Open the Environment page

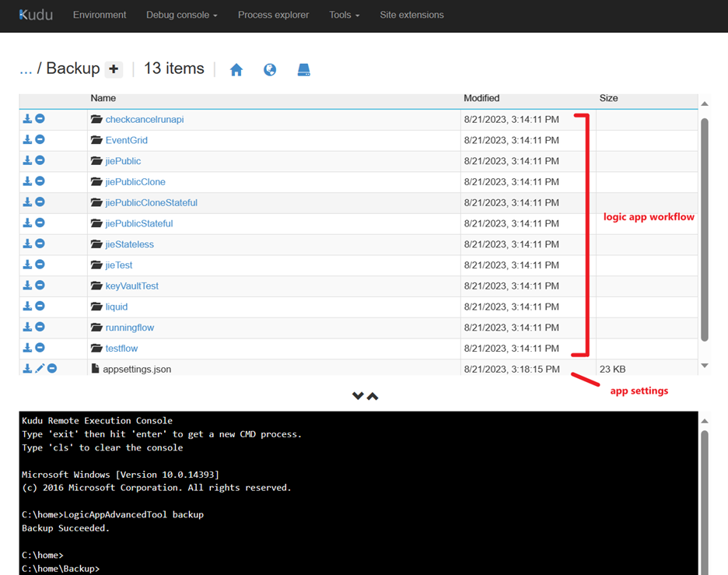100,15
